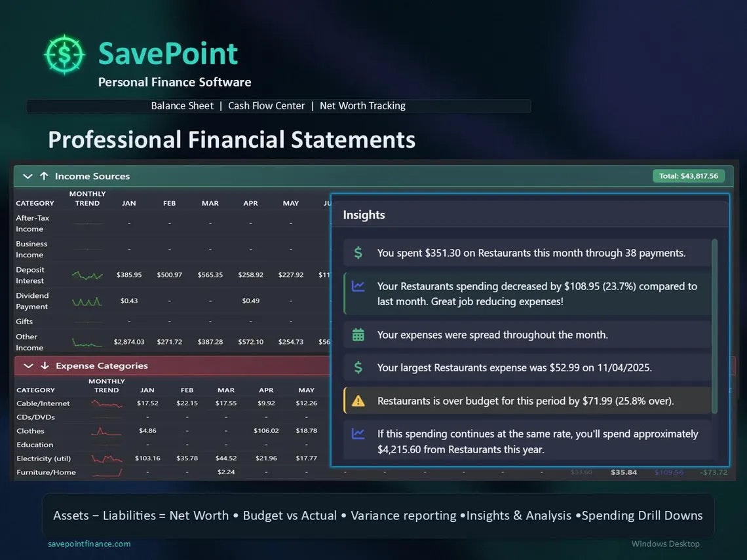The image size is (747, 560).
Task: Click the up sort arrow in Income Sources header
Action: point(43,176)
